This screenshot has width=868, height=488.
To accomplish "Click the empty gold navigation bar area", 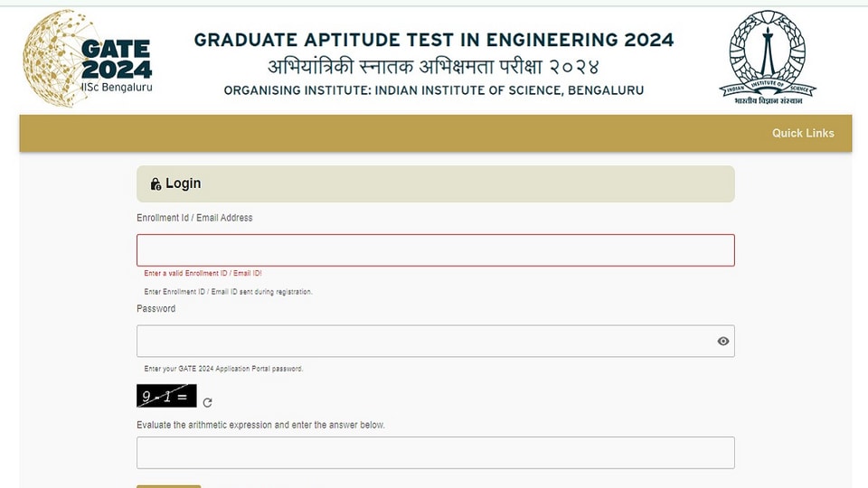I will 388,134.
